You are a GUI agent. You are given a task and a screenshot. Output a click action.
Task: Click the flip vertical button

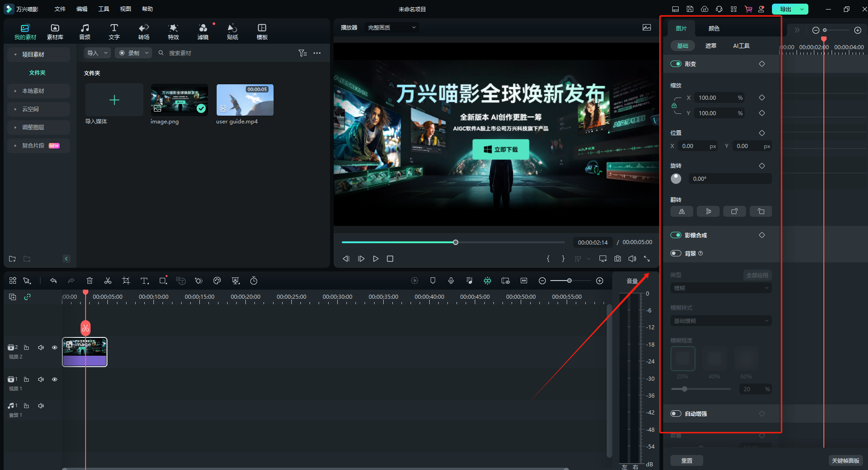708,211
